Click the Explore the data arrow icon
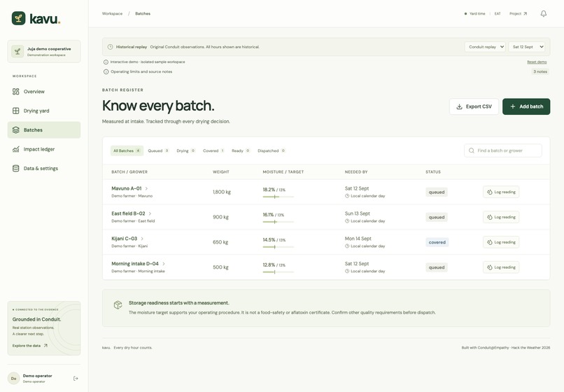The height and width of the screenshot is (392, 564). [x=45, y=346]
